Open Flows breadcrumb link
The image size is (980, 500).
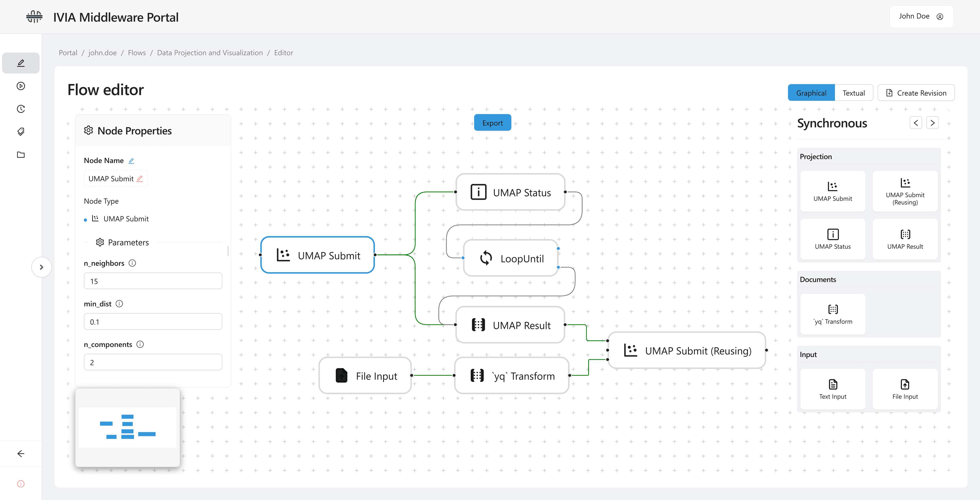[x=137, y=53]
